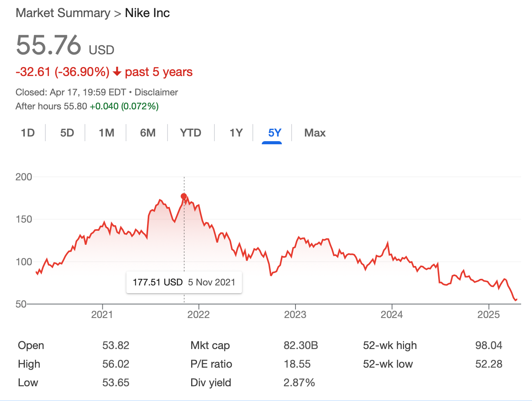Select the 5D time range tab
The image size is (532, 401).
coord(67,133)
